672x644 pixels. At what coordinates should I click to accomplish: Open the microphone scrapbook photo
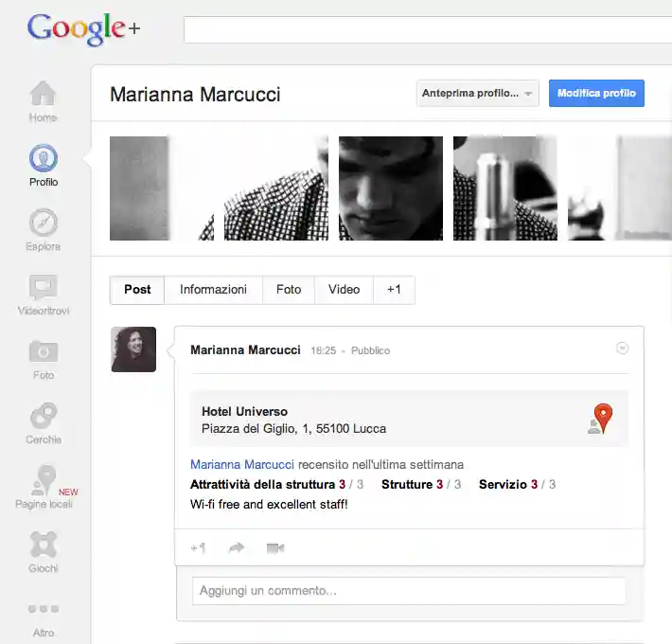pos(505,188)
